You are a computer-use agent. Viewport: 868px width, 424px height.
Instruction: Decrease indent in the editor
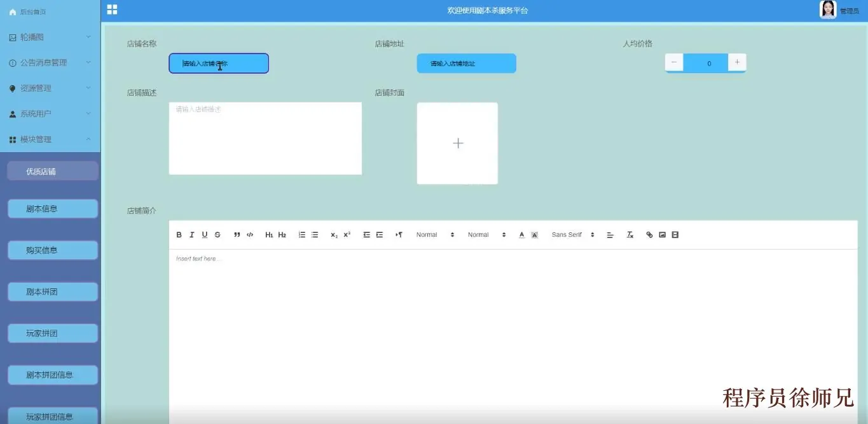pyautogui.click(x=366, y=235)
